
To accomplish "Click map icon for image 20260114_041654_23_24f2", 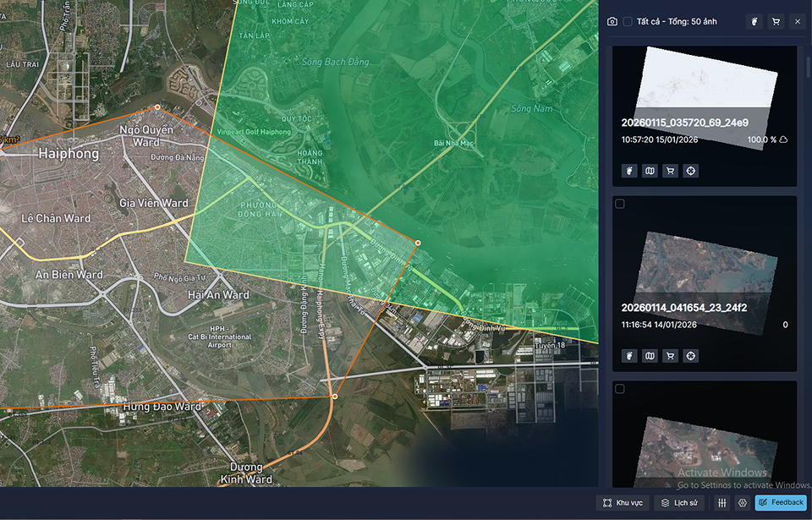I will (x=650, y=356).
